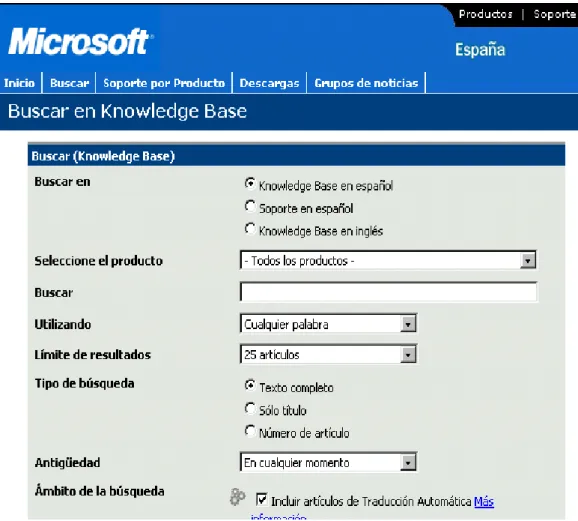Switch to the Descargas tab
This screenshot has height=521, width=578.
coord(269,83)
